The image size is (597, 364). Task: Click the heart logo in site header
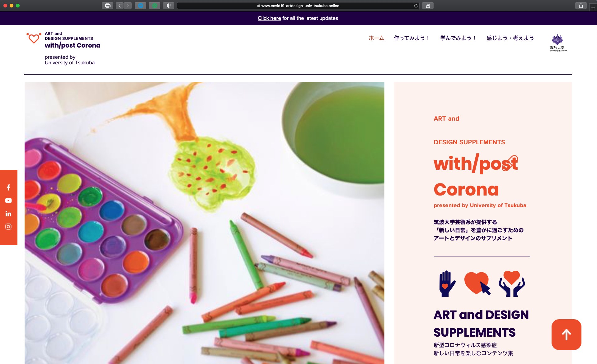pyautogui.click(x=34, y=38)
